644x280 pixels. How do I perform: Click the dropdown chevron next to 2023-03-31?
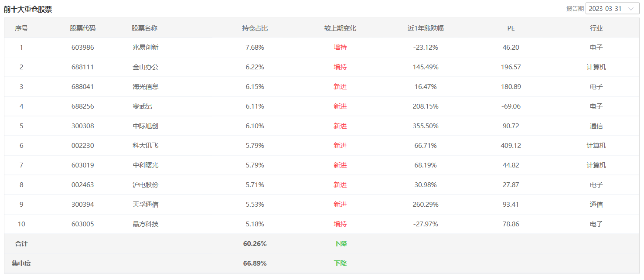[x=631, y=9]
